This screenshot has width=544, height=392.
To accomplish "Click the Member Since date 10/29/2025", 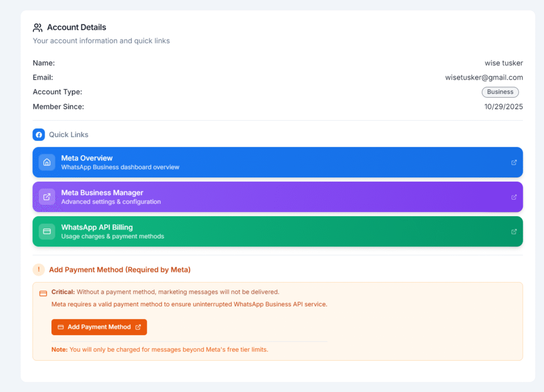I will click(x=503, y=107).
